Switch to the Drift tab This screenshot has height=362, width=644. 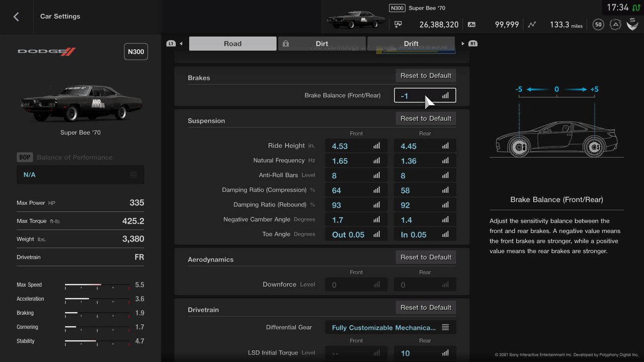point(411,44)
